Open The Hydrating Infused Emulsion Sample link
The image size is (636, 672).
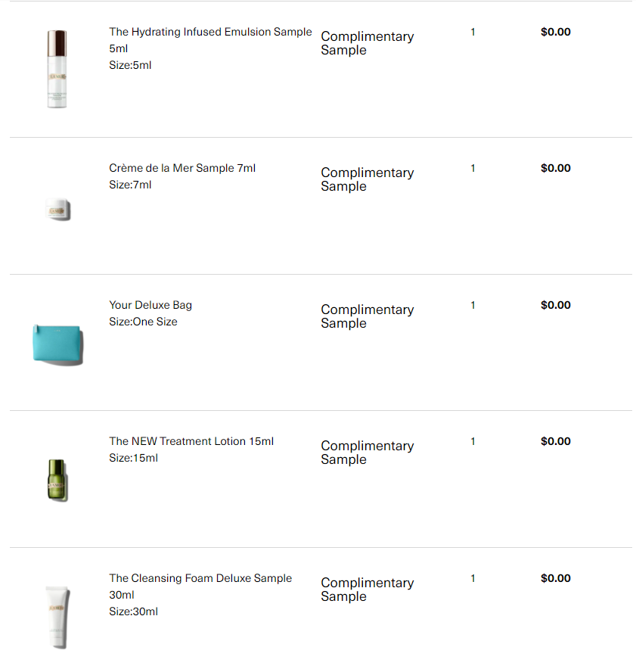(210, 40)
